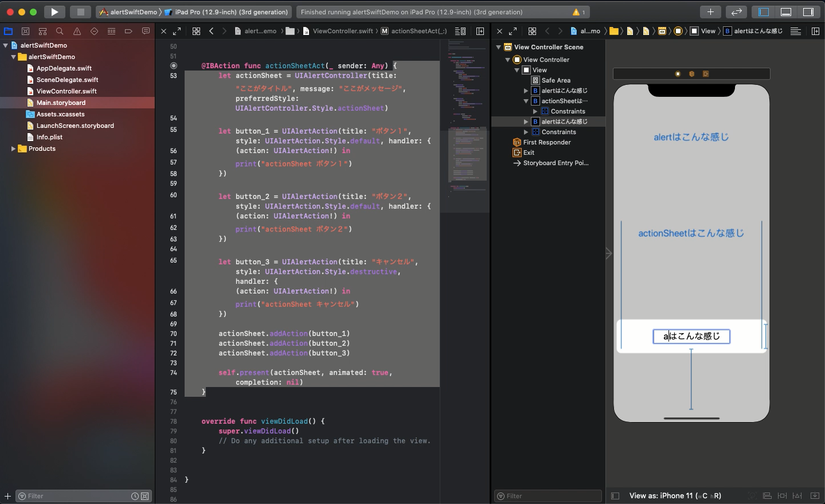Collapse the alertSwiftDemo project root
Image resolution: width=825 pixels, height=504 pixels.
[5, 45]
